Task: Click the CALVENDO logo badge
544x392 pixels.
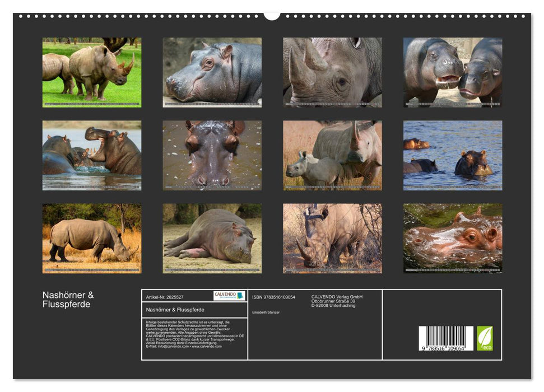Action: [x=229, y=296]
